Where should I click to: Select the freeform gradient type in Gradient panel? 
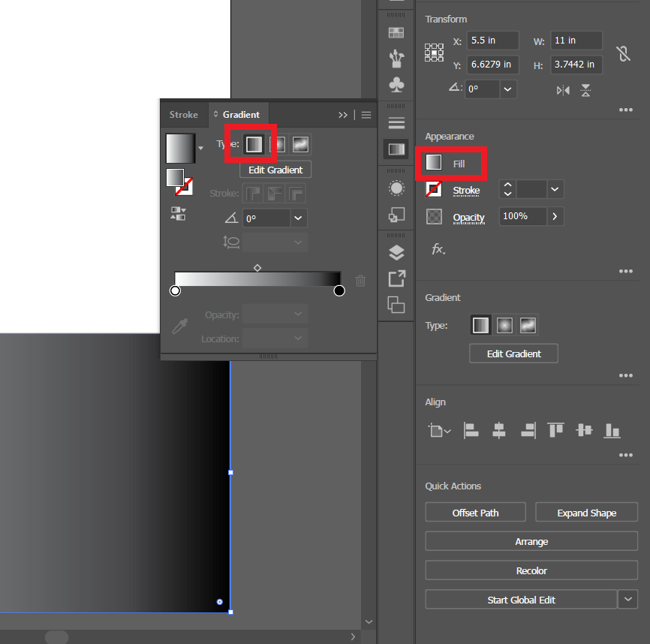pos(300,144)
